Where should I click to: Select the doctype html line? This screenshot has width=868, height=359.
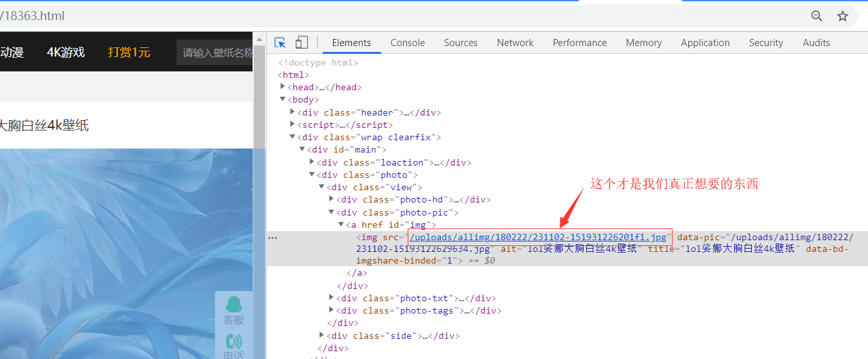pos(318,62)
